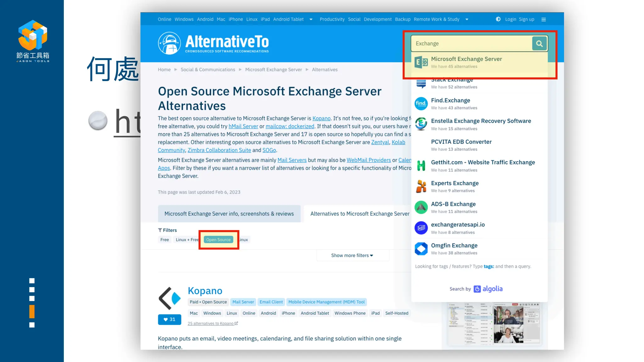The width and height of the screenshot is (644, 362).
Task: Toggle the Open Source filter
Action: (x=219, y=240)
